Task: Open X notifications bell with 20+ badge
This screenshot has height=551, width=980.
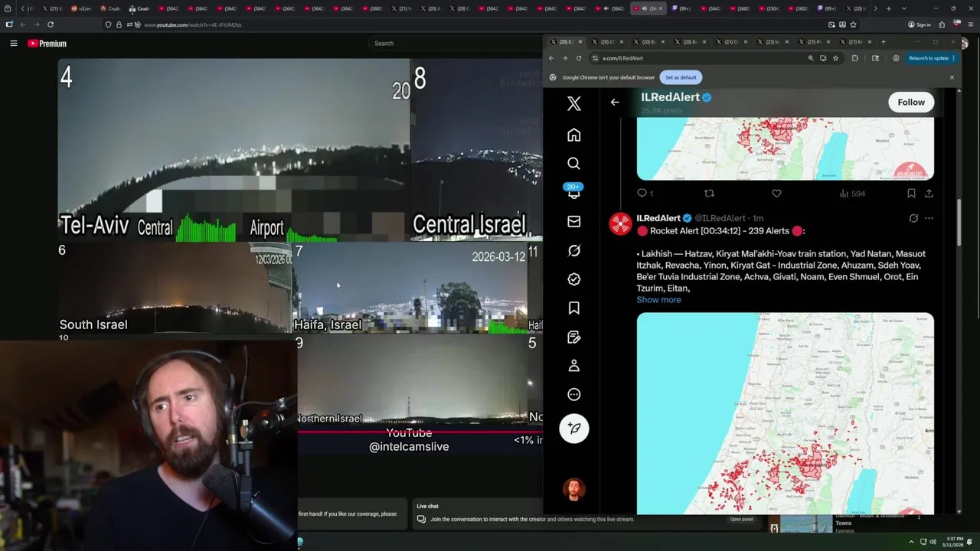Action: (x=573, y=191)
